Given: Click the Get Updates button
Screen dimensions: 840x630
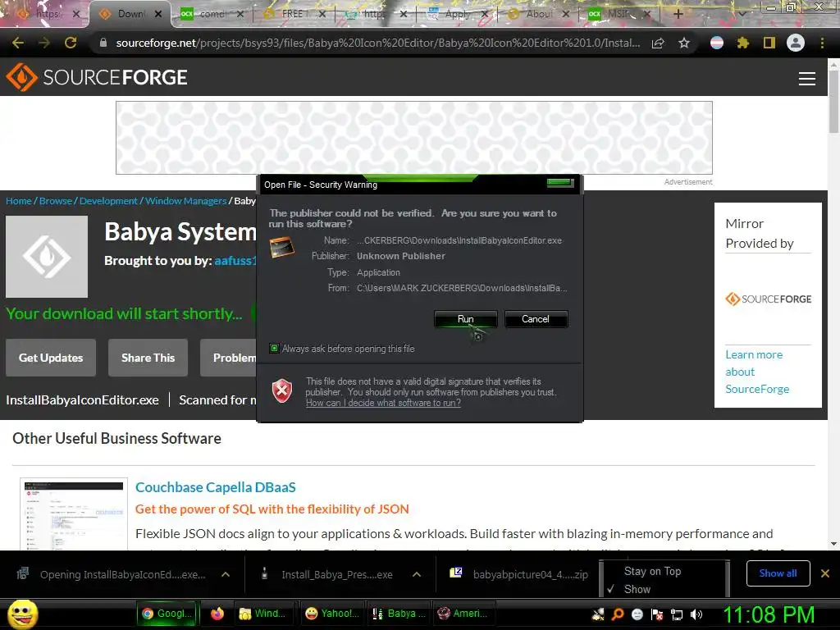Looking at the screenshot, I should click(x=51, y=358).
